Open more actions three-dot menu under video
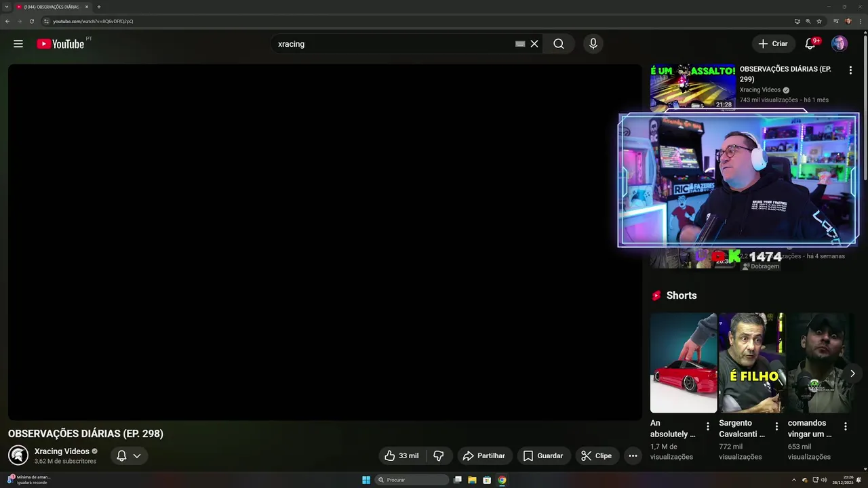Image resolution: width=868 pixels, height=488 pixels. click(633, 456)
